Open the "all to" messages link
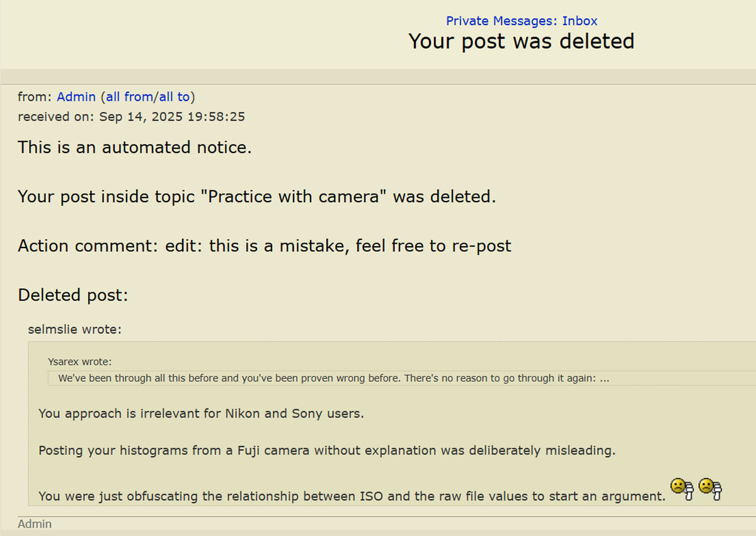This screenshot has width=756, height=536. coord(174,97)
